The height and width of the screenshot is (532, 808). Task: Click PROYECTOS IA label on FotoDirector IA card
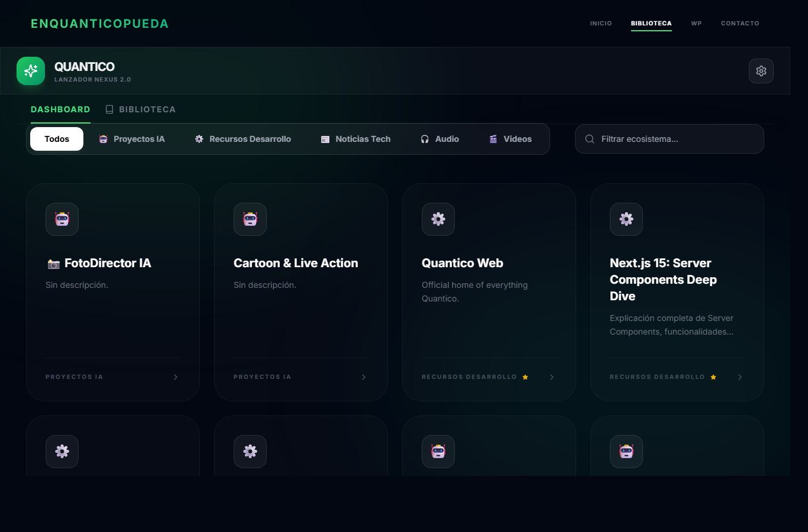[75, 377]
